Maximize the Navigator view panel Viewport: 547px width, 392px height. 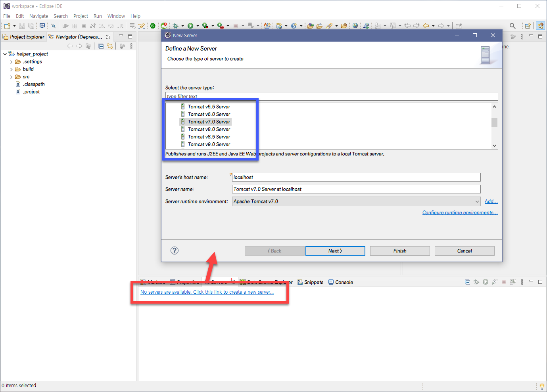tap(130, 36)
